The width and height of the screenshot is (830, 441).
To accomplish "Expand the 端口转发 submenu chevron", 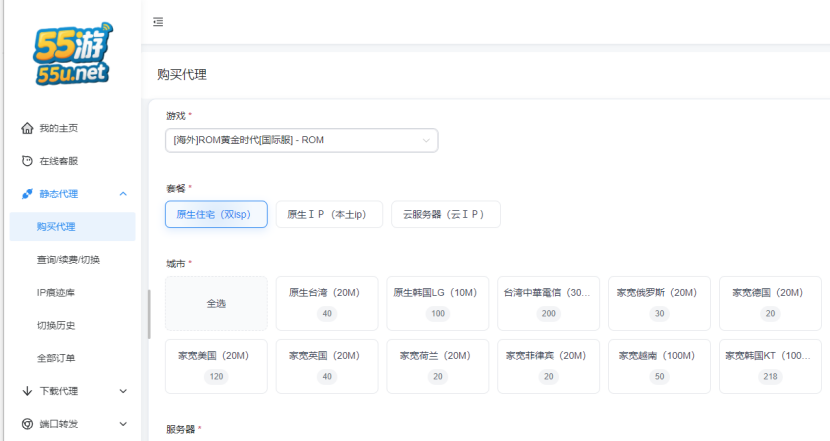I will click(123, 424).
